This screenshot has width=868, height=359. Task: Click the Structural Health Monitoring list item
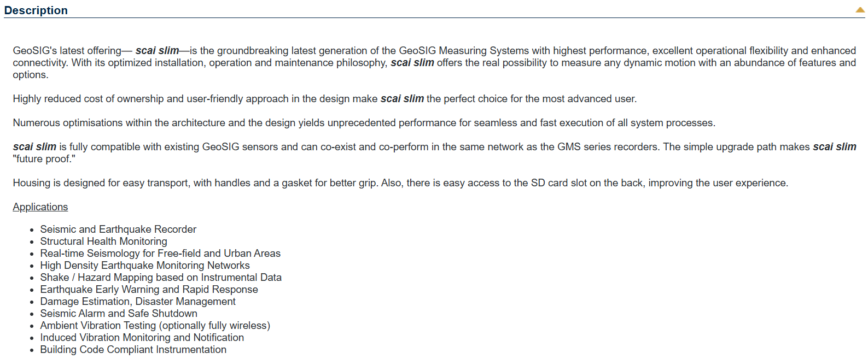click(x=103, y=242)
